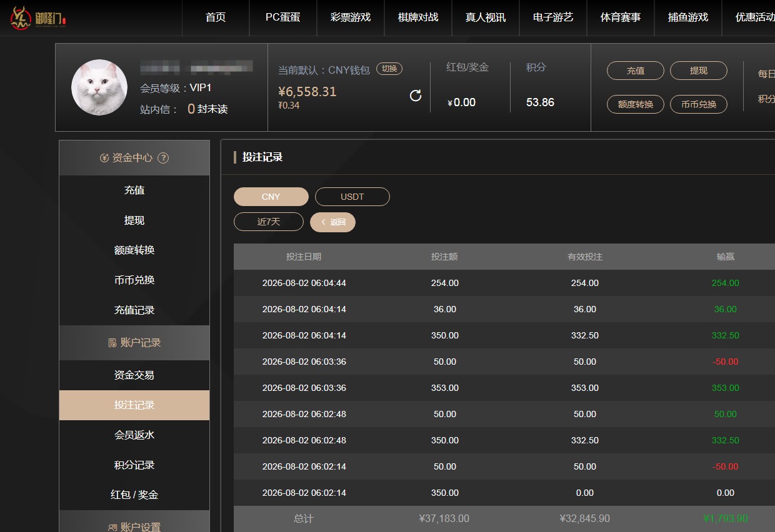Click the total ¥37,183.00 bet amount

tap(444, 518)
